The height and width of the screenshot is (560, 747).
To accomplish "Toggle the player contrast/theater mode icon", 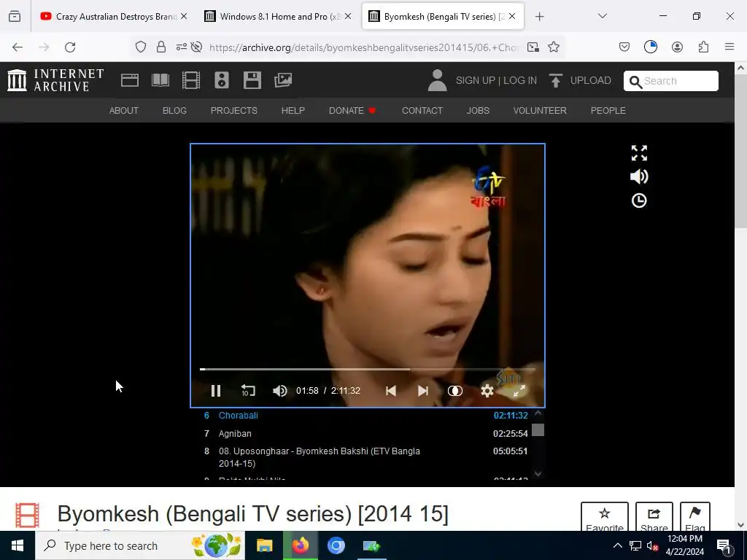I will pyautogui.click(x=455, y=391).
